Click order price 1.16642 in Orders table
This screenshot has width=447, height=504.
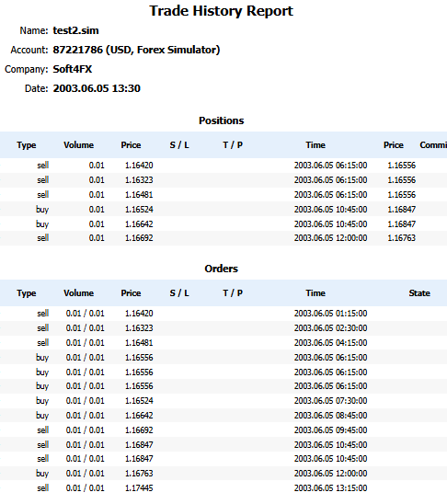click(x=139, y=416)
